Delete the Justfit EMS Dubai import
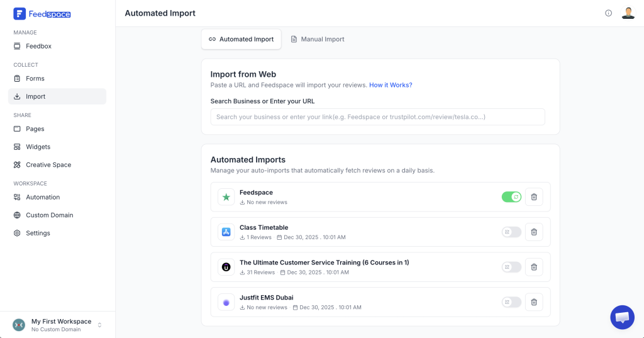Viewport: 644px width, 338px height. click(534, 302)
